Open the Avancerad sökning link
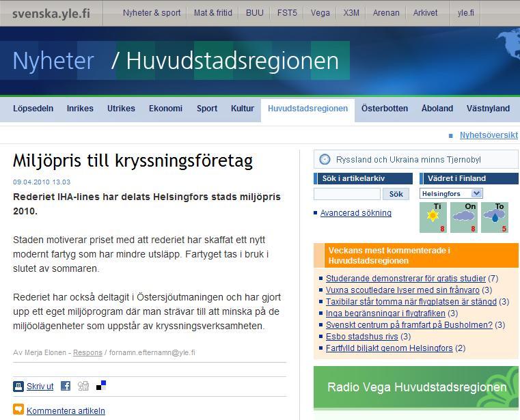The height and width of the screenshot is (420, 520). [x=355, y=213]
